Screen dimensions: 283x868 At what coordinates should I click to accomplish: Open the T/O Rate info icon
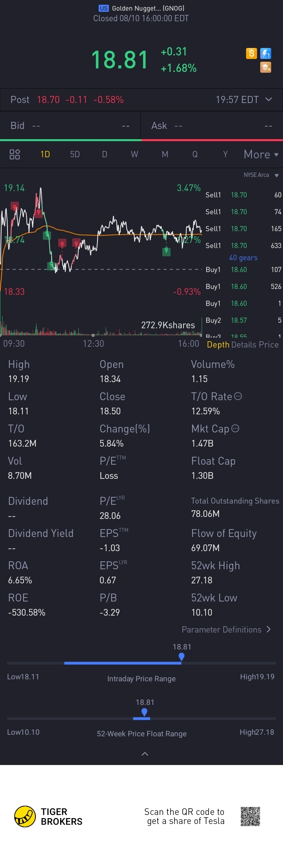click(x=238, y=396)
